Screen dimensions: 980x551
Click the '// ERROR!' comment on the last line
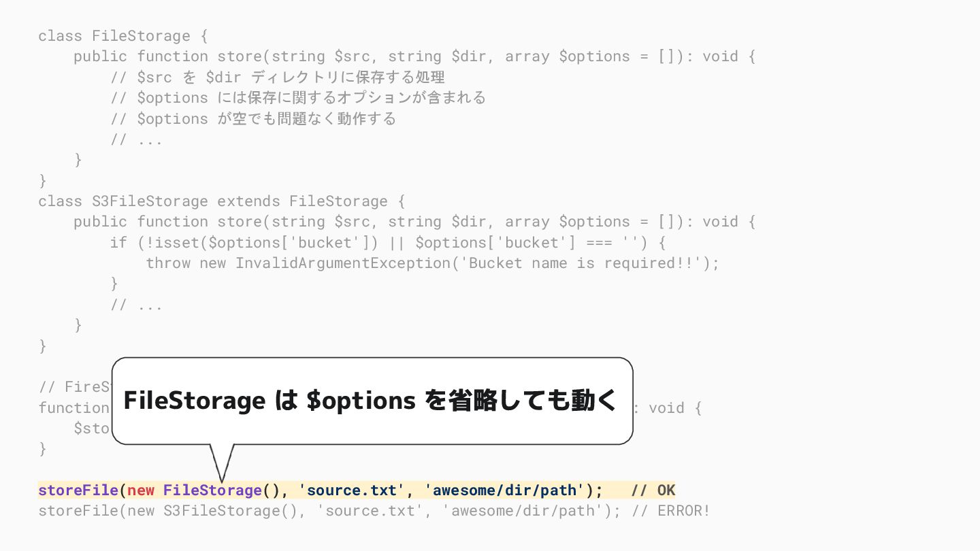click(670, 511)
